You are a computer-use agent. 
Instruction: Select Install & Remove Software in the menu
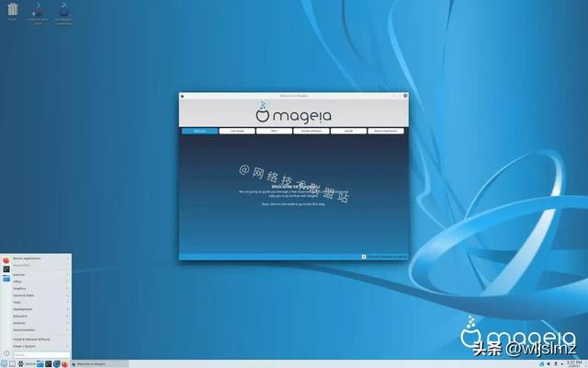40,339
